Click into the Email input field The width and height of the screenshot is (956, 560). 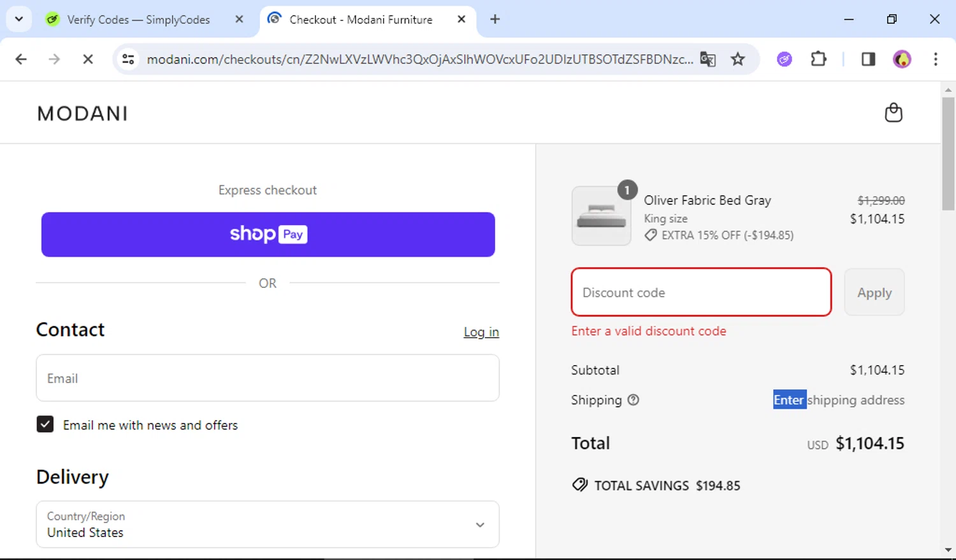click(x=268, y=378)
